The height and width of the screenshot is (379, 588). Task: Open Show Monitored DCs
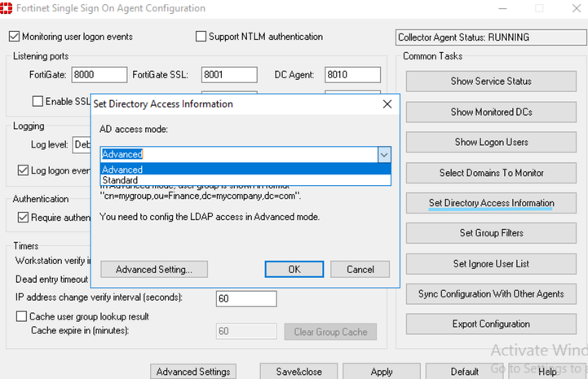(491, 112)
